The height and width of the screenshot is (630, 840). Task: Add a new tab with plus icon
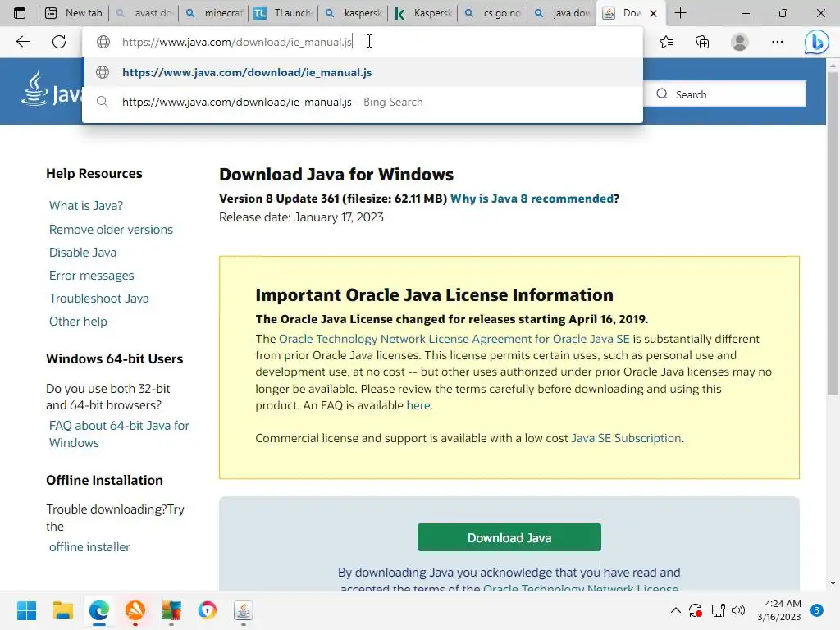coord(680,13)
